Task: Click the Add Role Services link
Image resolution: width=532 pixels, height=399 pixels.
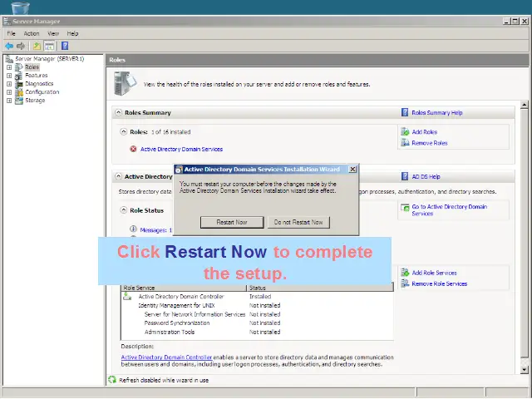Action: point(434,273)
